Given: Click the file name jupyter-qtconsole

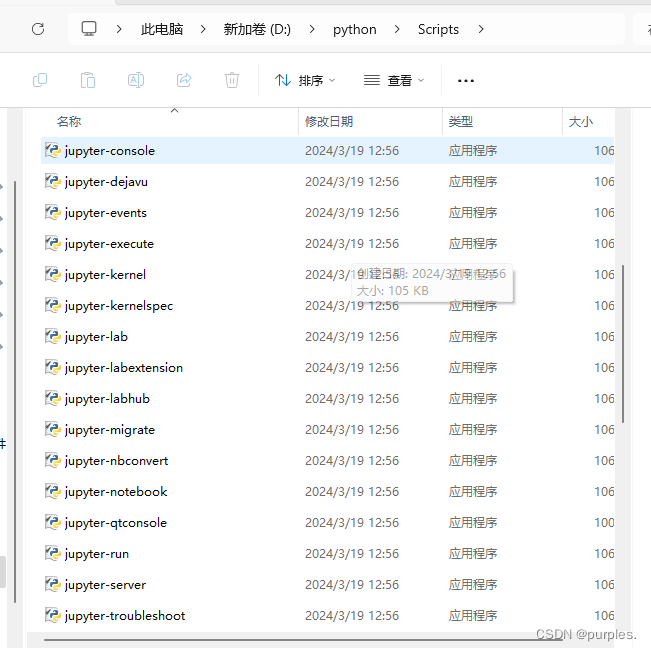Looking at the screenshot, I should click(x=115, y=523).
